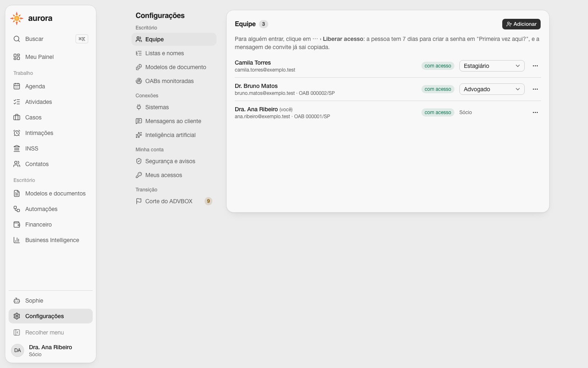
Task: Select Corte do ADVBOX section
Action: point(174,201)
